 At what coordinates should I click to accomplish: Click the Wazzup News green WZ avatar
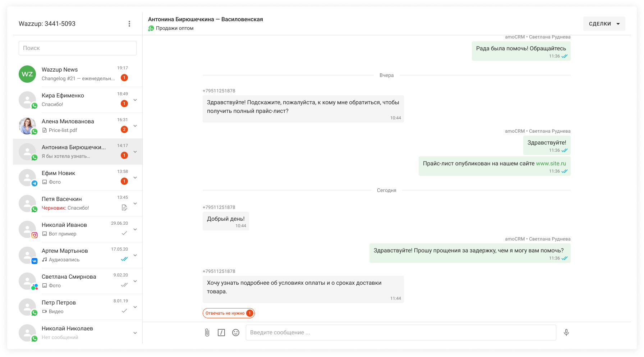pos(27,74)
